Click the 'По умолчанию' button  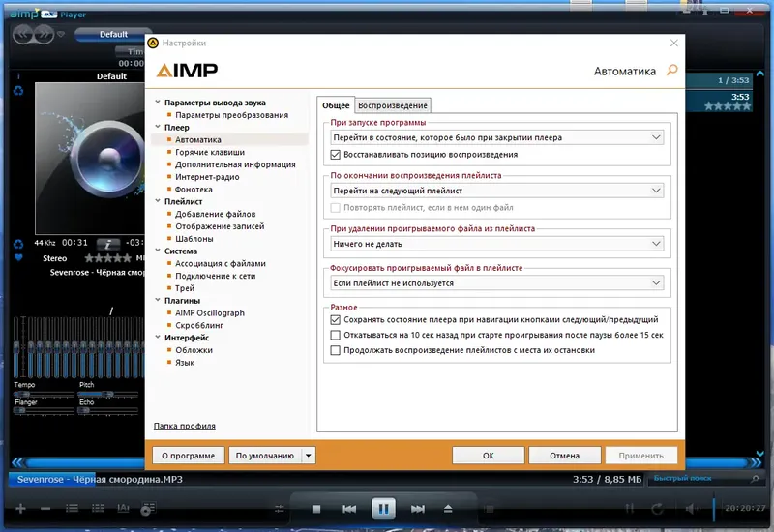tap(265, 455)
